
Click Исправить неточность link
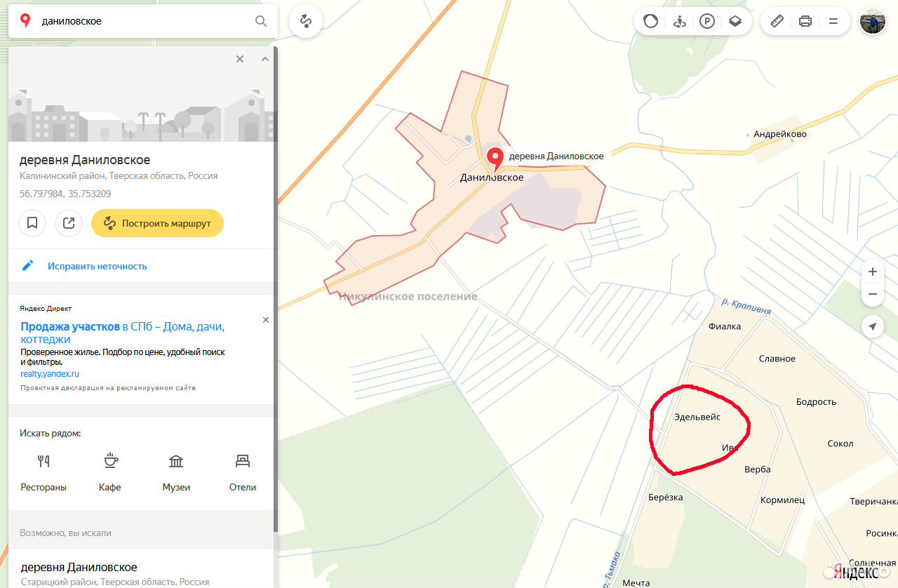[x=98, y=266]
